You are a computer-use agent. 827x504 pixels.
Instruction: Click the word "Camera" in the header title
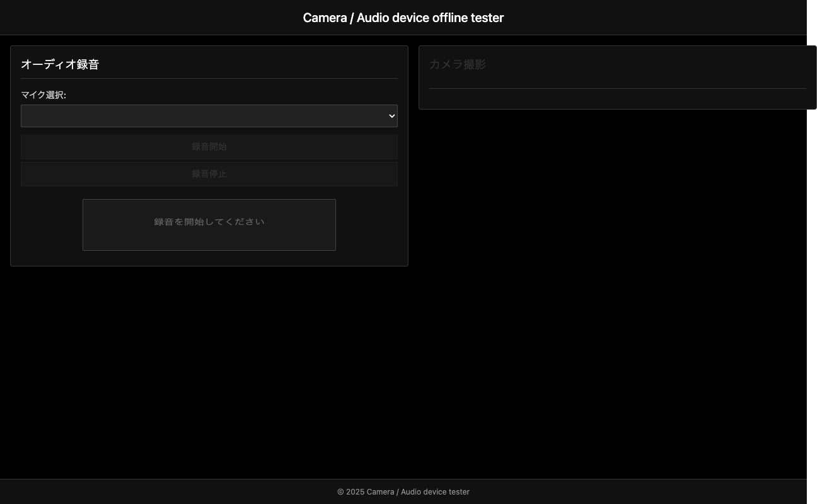pyautogui.click(x=325, y=18)
